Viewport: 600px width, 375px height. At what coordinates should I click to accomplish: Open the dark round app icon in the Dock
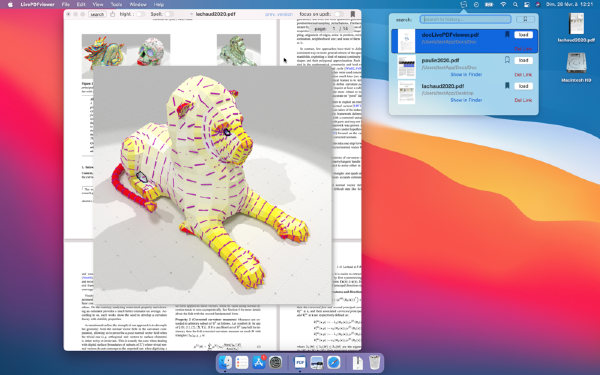(x=276, y=362)
